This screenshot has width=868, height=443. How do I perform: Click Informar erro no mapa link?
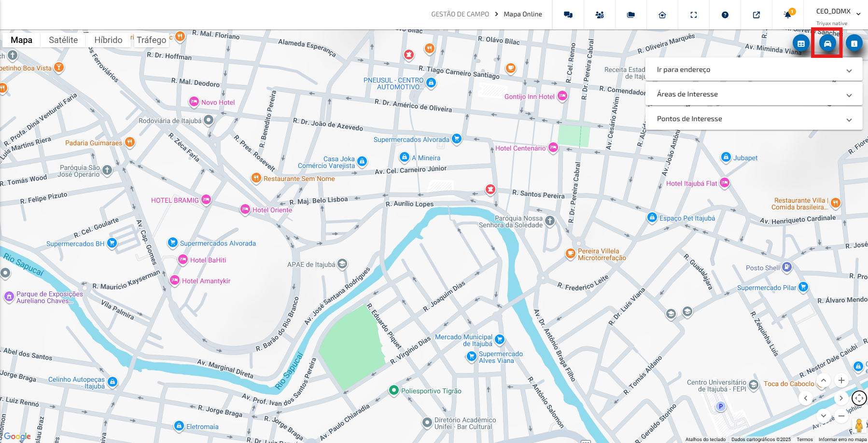(842, 439)
